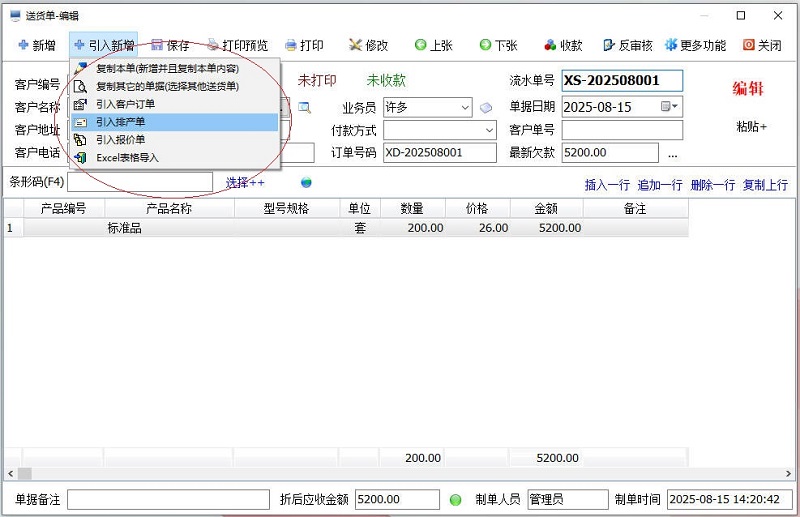Click the 订单号码 input field
Image resolution: width=800 pixels, height=517 pixels.
(440, 153)
